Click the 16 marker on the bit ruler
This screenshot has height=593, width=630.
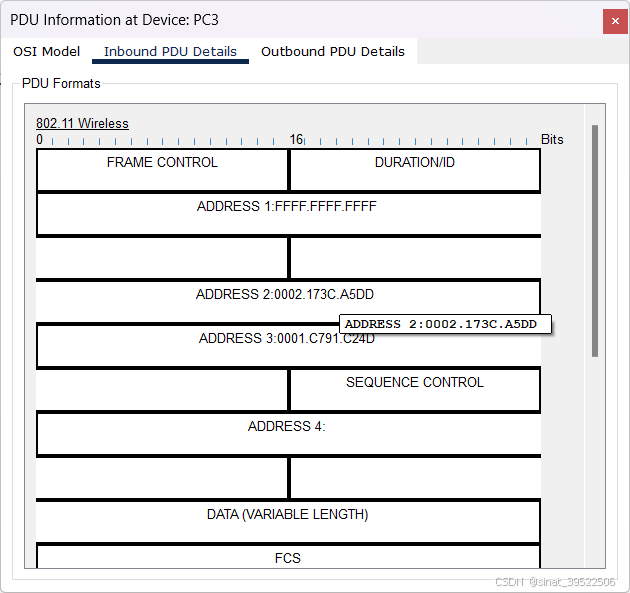coord(296,140)
